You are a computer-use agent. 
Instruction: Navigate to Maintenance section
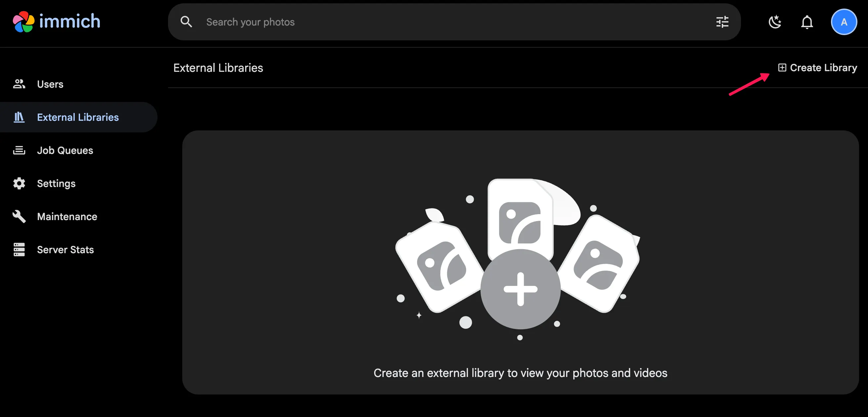point(67,216)
